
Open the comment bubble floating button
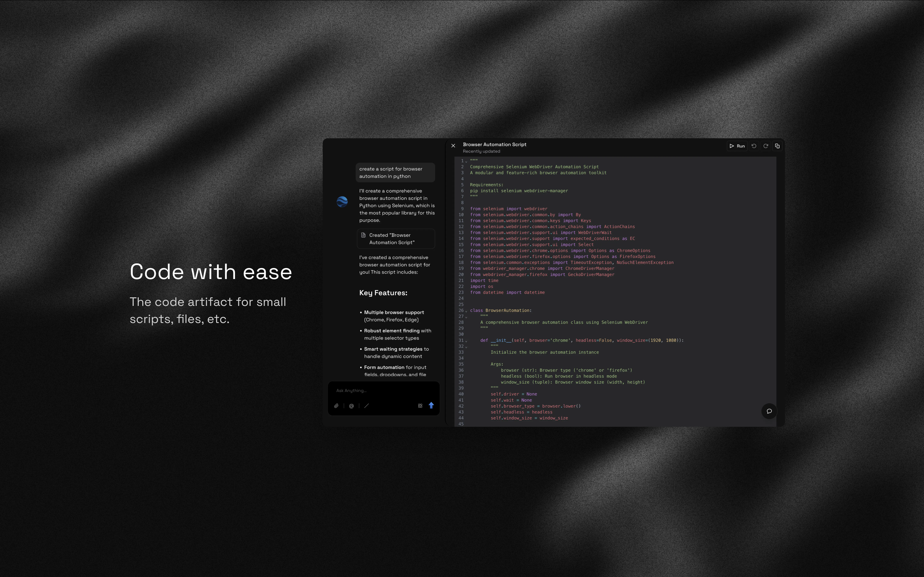(x=769, y=411)
